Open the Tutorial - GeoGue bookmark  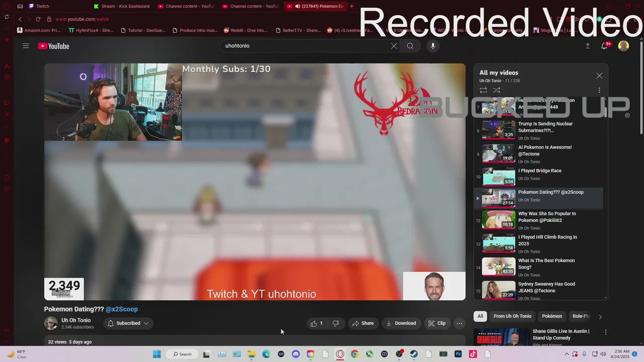tap(143, 30)
